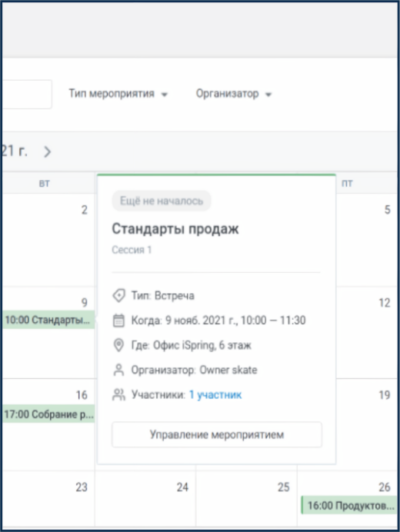The height and width of the screenshot is (532, 400).
Task: Click the Сессия 1 subtitle
Action: [132, 250]
